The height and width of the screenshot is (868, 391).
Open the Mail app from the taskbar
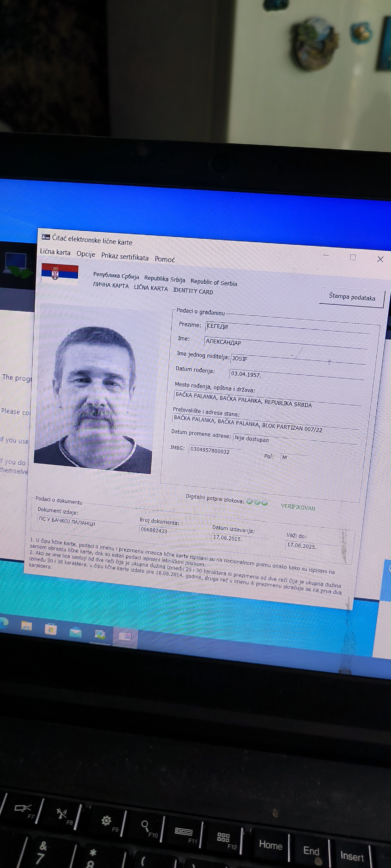click(76, 632)
